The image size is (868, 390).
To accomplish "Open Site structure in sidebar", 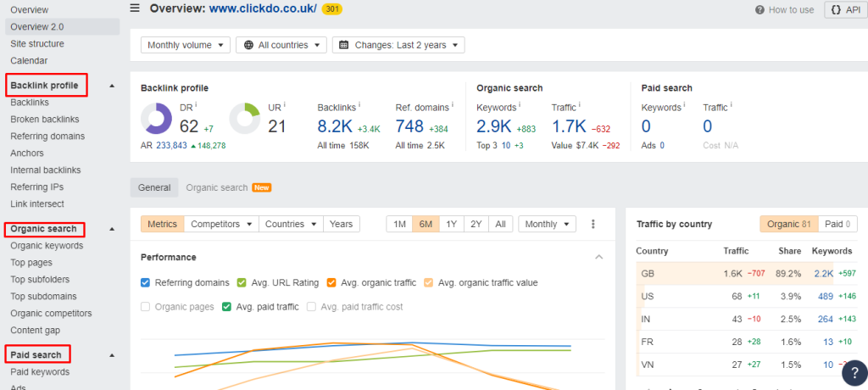I will pos(37,44).
